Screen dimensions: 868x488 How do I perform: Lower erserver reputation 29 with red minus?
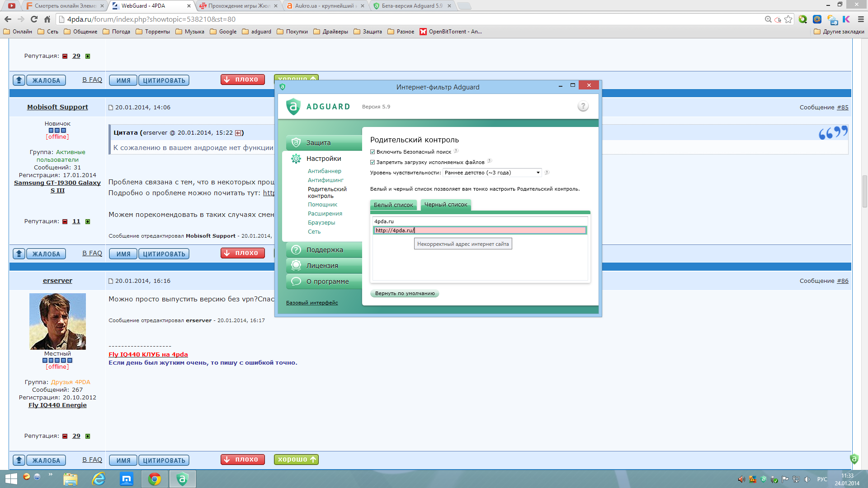(x=65, y=436)
